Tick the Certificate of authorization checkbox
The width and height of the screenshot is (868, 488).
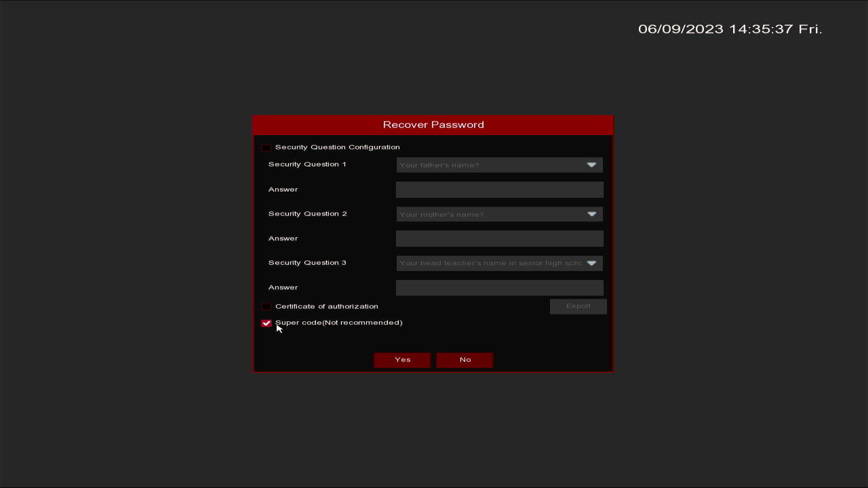point(266,307)
